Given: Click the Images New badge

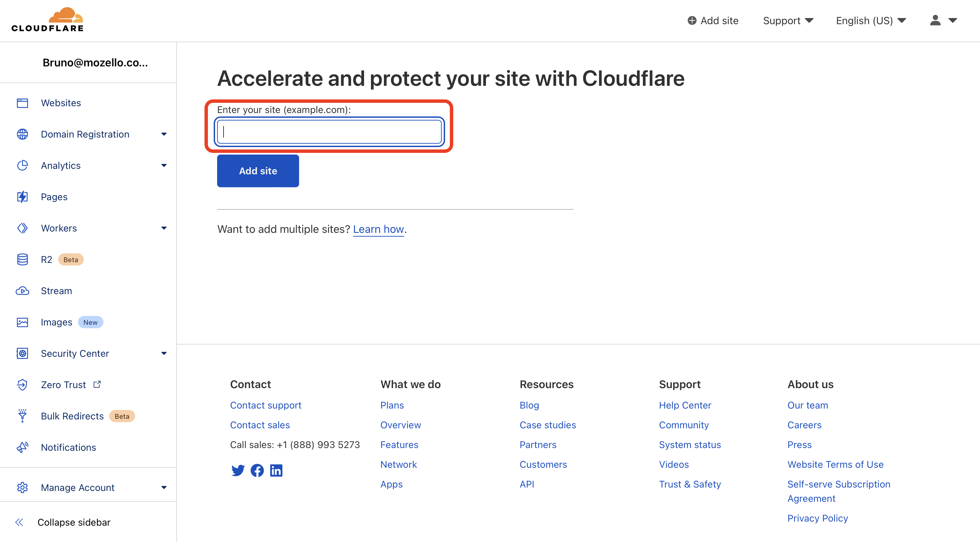Looking at the screenshot, I should point(91,322).
